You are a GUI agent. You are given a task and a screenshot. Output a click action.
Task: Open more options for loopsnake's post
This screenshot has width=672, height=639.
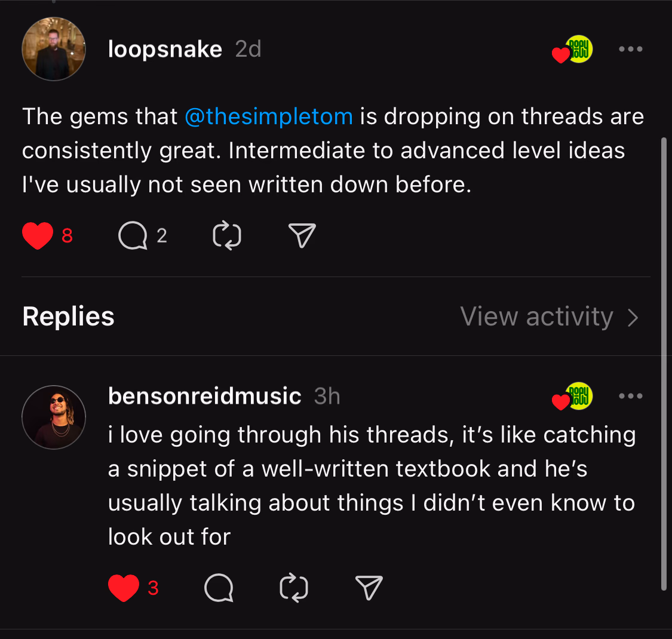631,49
